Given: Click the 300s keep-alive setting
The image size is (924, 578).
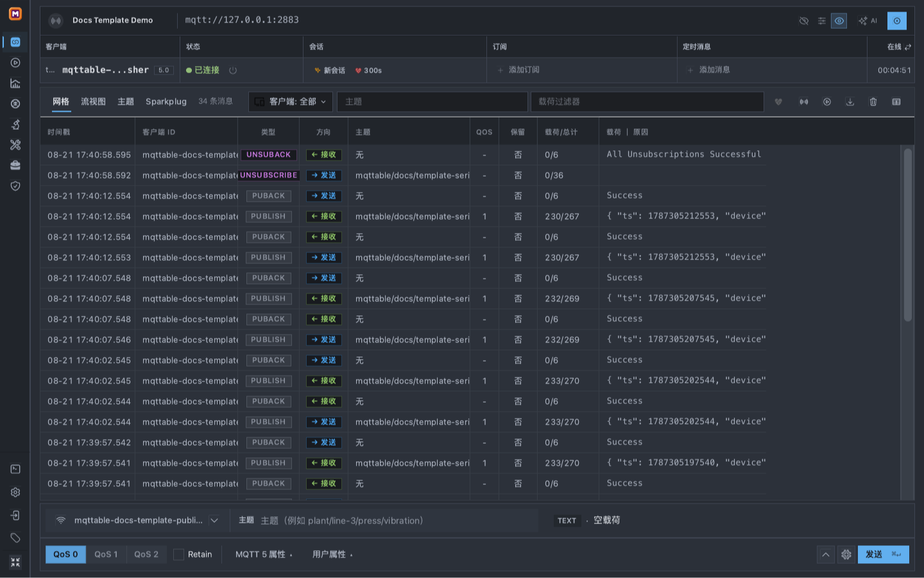Looking at the screenshot, I should point(368,71).
